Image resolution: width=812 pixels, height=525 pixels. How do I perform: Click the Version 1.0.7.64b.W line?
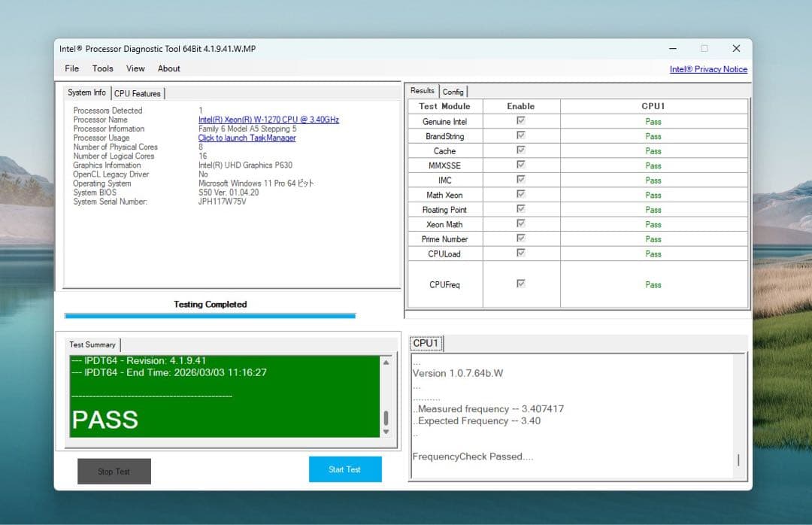click(458, 373)
